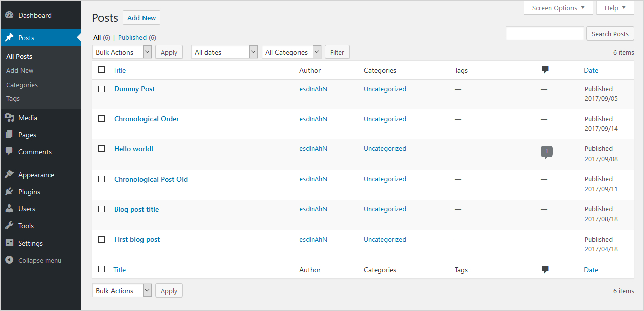The height and width of the screenshot is (311, 644).
Task: Open the comment bubble on Hello world!
Action: point(546,151)
